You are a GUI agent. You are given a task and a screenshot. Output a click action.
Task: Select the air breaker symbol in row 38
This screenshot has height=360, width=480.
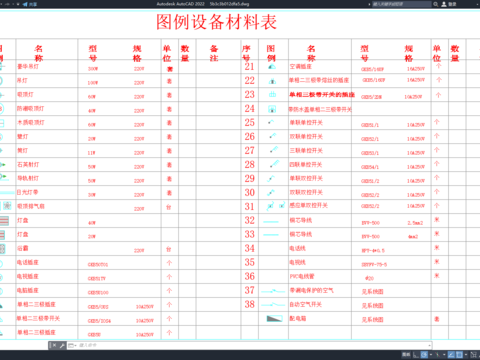coord(273,304)
